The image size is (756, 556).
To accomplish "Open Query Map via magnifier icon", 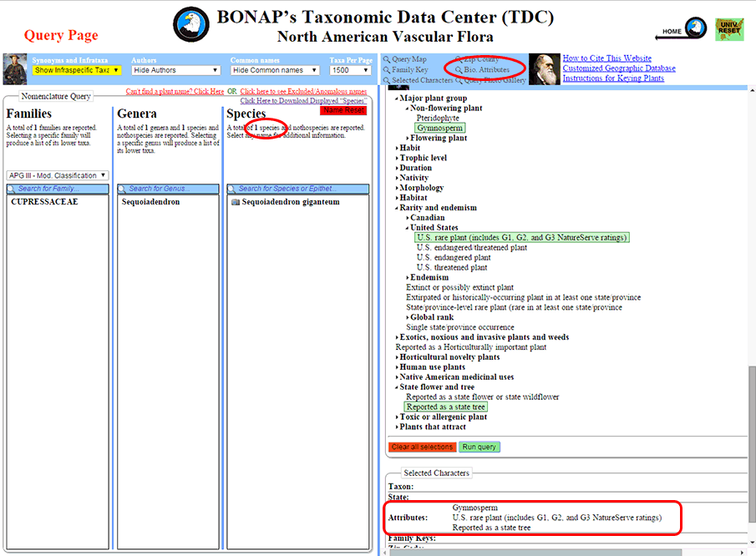I will coord(387,59).
